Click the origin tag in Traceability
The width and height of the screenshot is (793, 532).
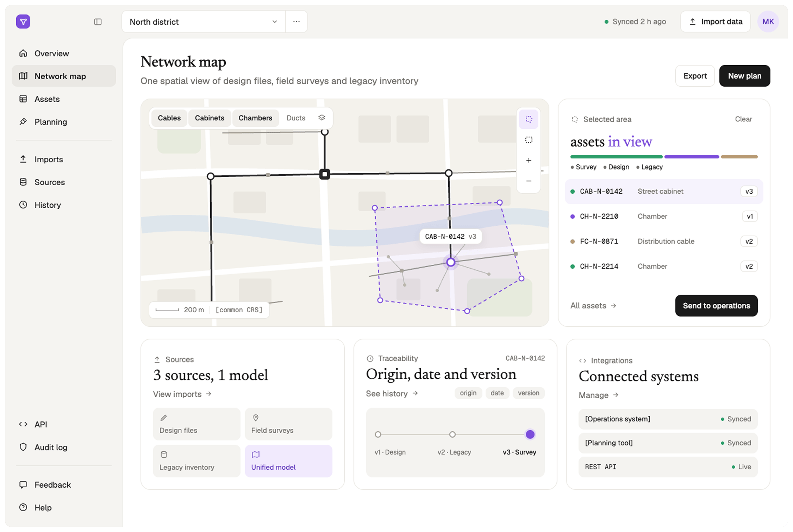pos(468,393)
